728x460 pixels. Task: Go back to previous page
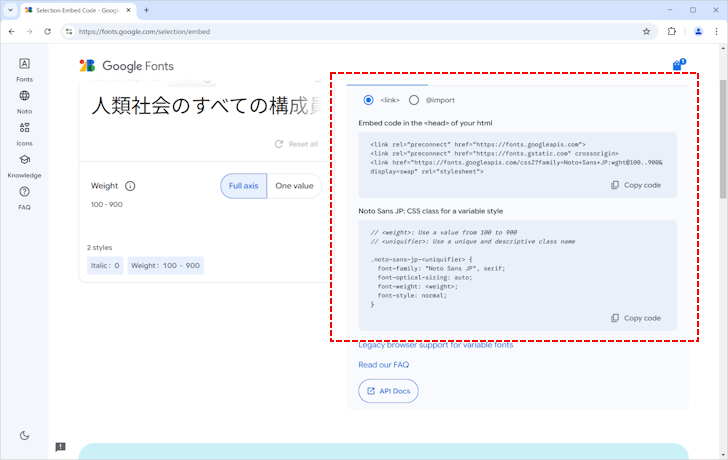pos(12,32)
